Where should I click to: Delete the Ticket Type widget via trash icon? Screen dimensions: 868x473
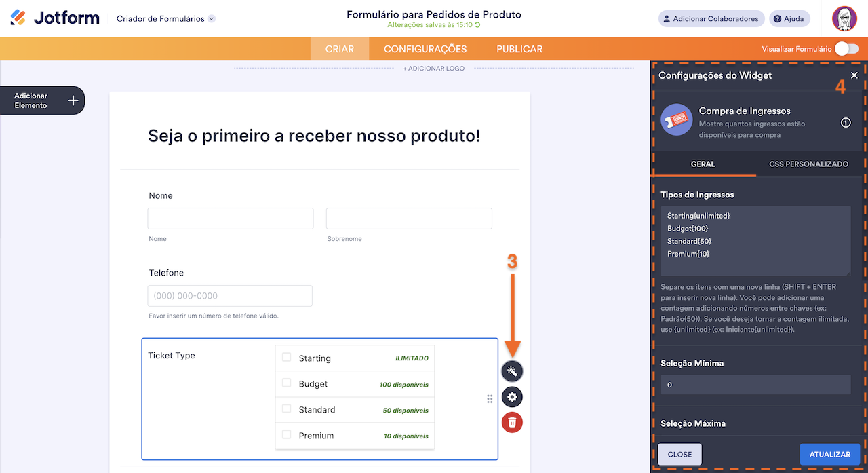click(x=512, y=422)
